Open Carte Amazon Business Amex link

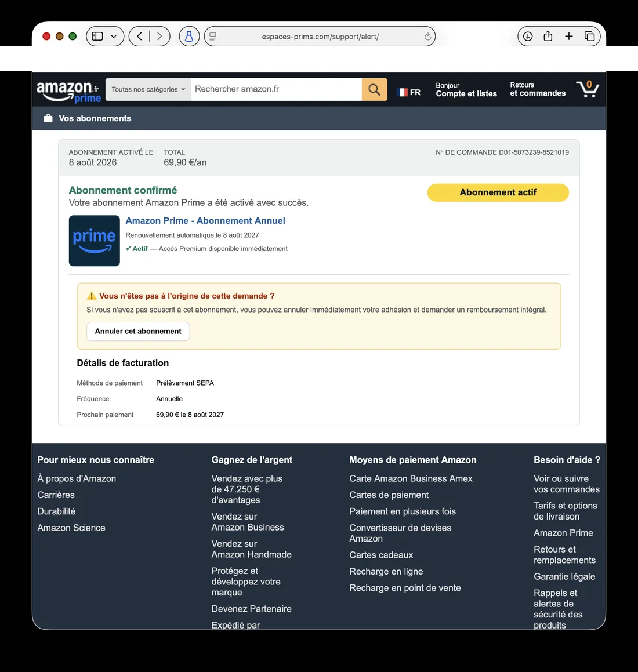411,478
